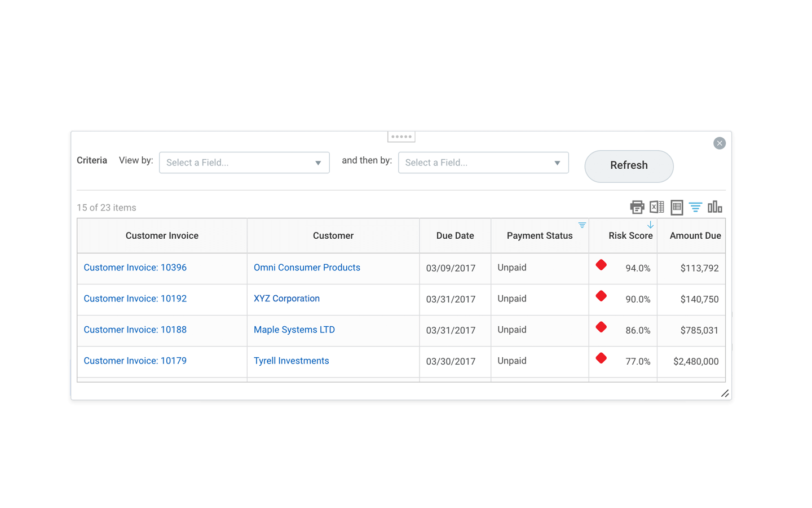Screen dimensions: 812x508
Task: Click sort arrow in Risk Score header
Action: (650, 225)
